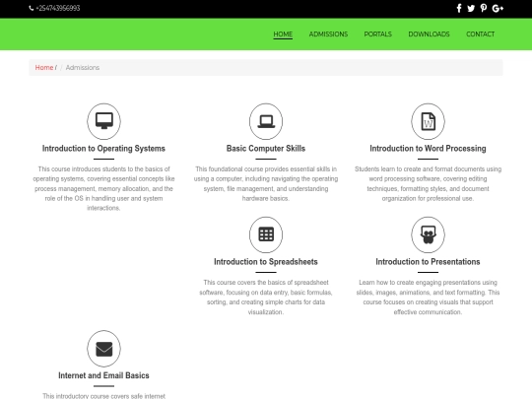Select the Basic Computer Skills heading
This screenshot has height=399, width=532.
[x=266, y=148]
